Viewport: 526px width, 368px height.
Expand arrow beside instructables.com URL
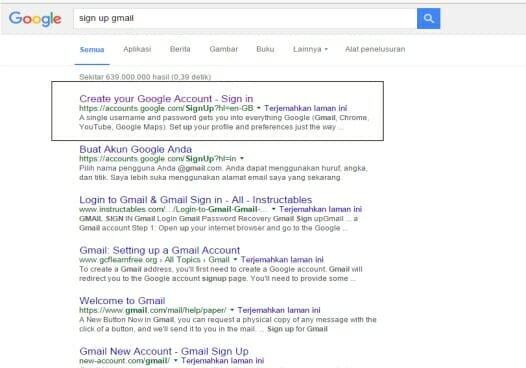274,209
